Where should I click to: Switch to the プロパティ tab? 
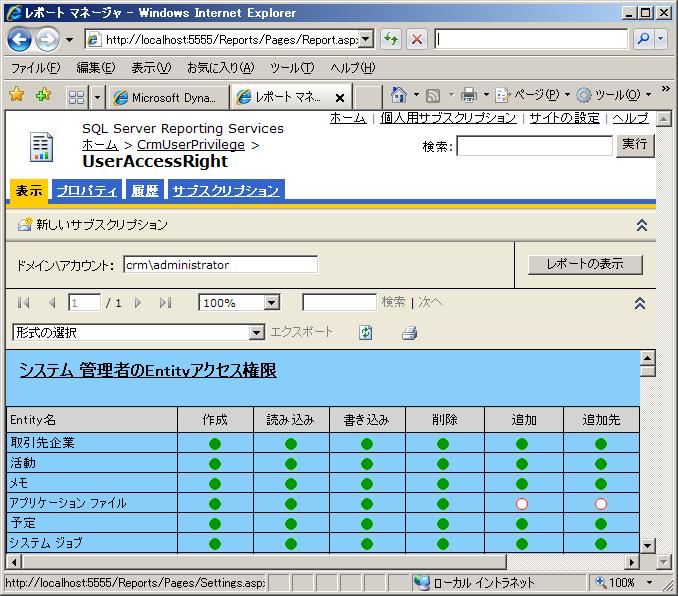[87, 190]
